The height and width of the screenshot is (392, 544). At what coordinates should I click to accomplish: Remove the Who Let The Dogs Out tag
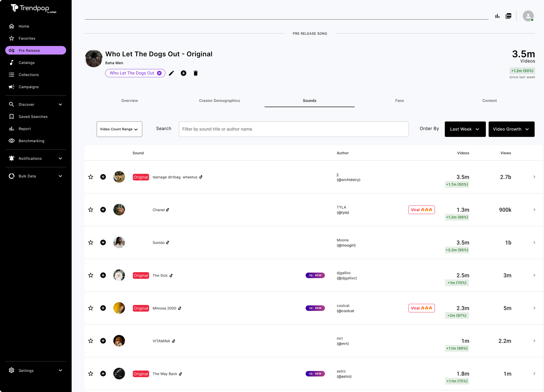(159, 73)
